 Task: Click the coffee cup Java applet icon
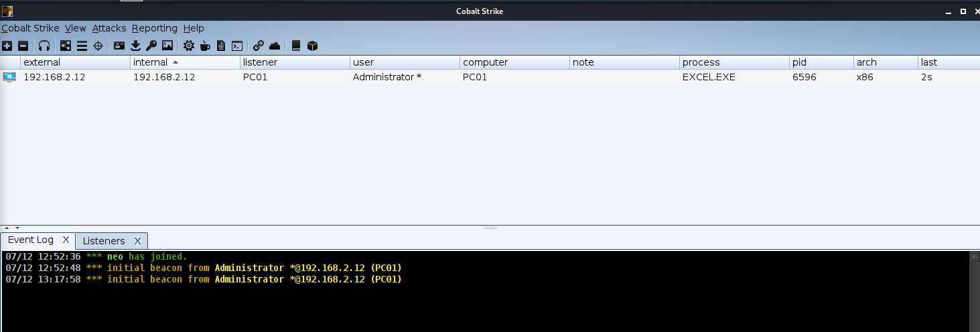(205, 46)
